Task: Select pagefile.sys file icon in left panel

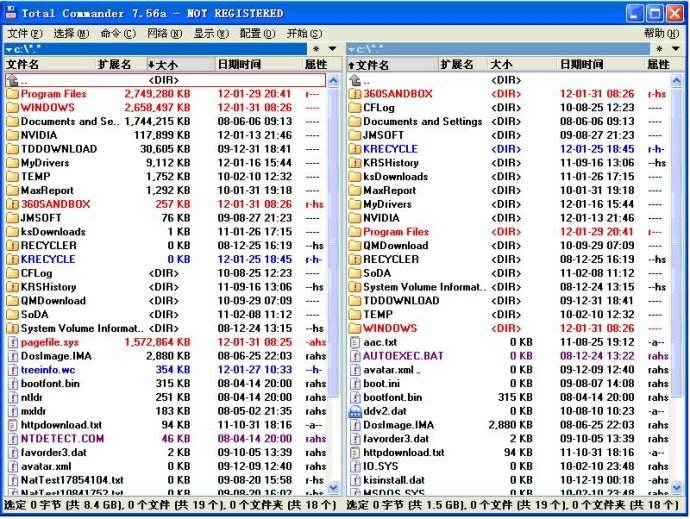Action: coord(13,342)
